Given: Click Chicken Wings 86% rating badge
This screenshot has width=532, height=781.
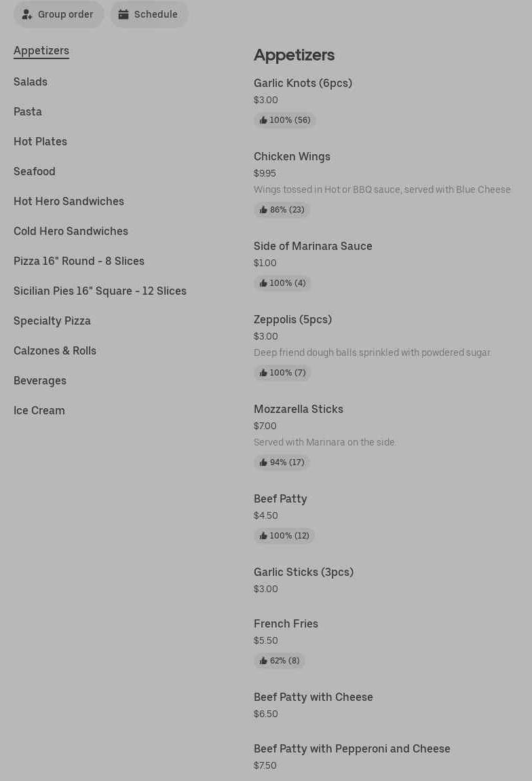Looking at the screenshot, I should point(282,210).
